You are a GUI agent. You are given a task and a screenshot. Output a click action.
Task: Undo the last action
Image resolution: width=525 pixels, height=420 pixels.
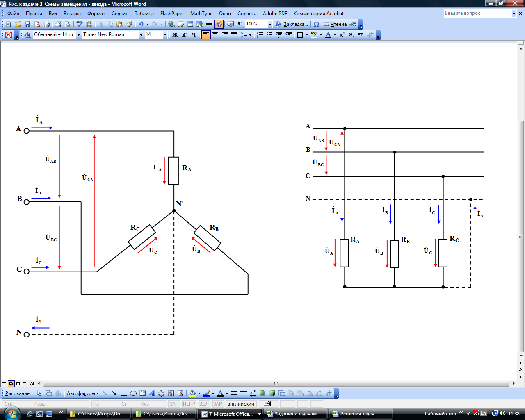coord(141,24)
